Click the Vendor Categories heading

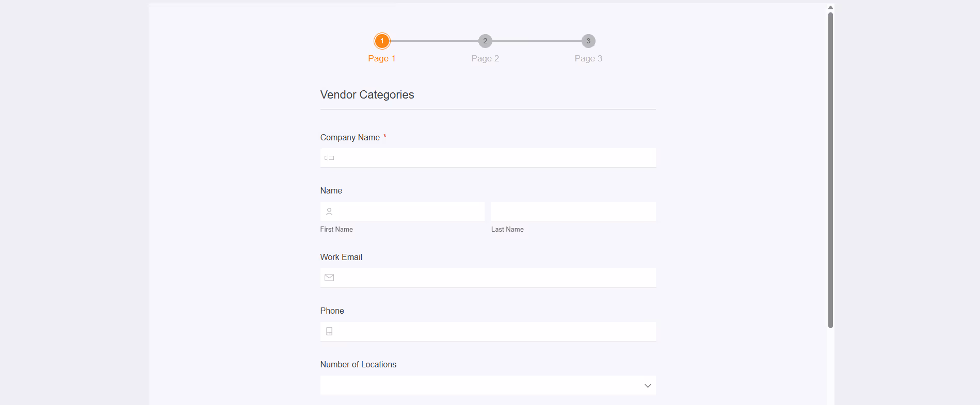367,95
